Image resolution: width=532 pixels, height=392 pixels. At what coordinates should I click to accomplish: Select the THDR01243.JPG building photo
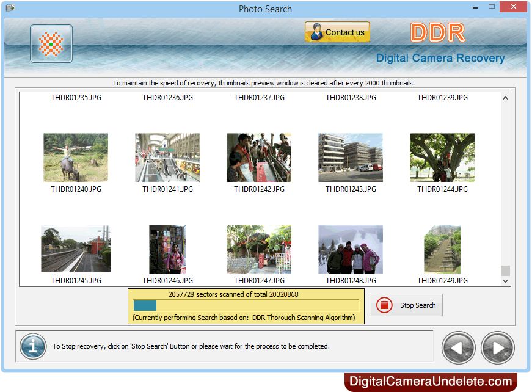[351, 158]
